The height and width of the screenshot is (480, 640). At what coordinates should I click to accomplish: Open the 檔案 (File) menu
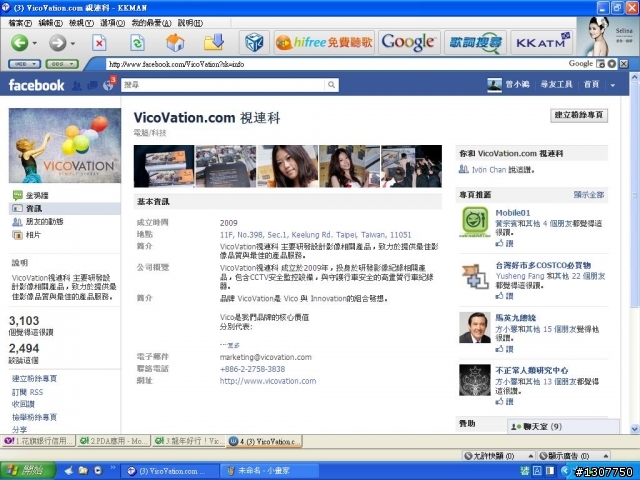pos(20,23)
